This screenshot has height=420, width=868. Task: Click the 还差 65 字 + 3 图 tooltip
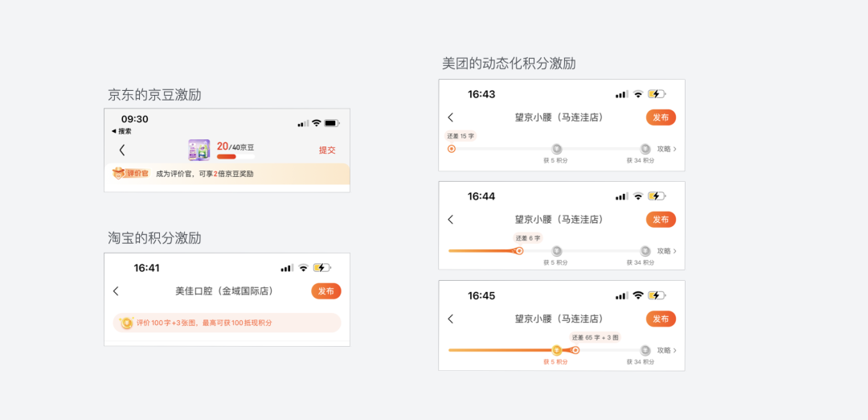(x=596, y=337)
